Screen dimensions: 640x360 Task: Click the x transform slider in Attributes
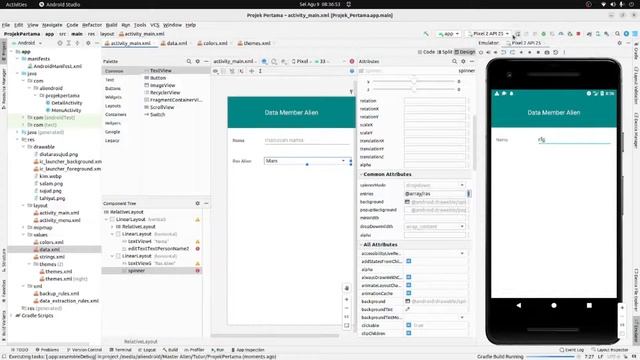415,82
